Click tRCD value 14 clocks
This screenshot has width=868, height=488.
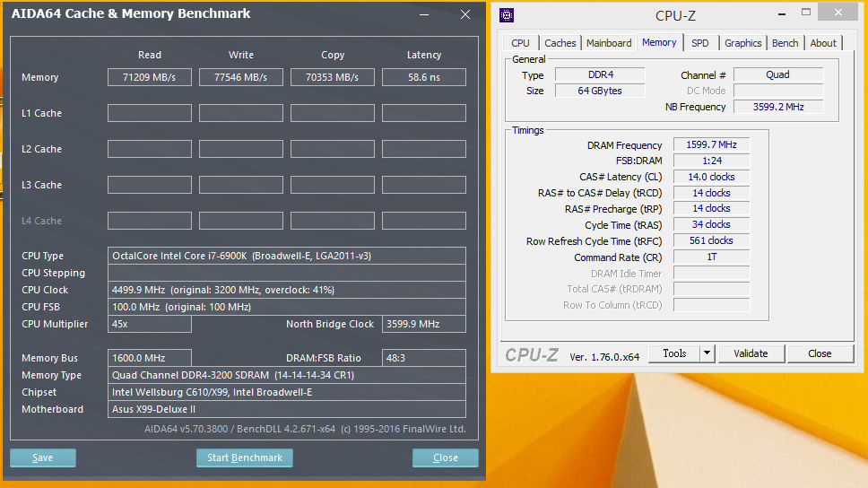point(711,193)
